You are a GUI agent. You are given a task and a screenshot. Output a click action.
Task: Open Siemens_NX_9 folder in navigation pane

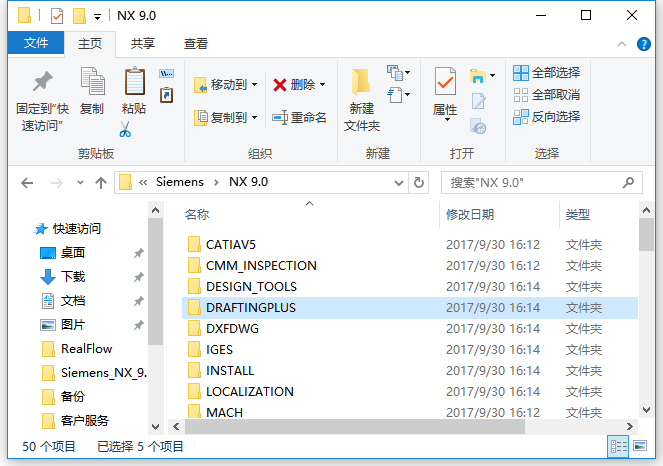pos(94,373)
